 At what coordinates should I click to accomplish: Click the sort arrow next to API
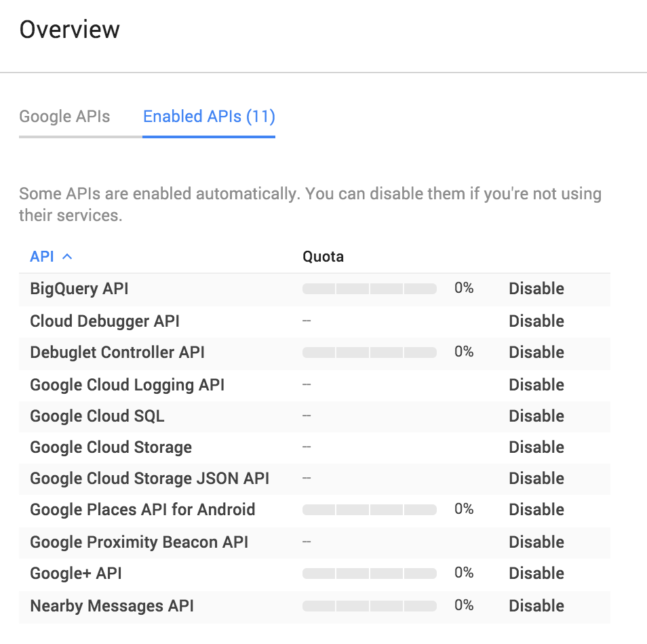pyautogui.click(x=67, y=257)
